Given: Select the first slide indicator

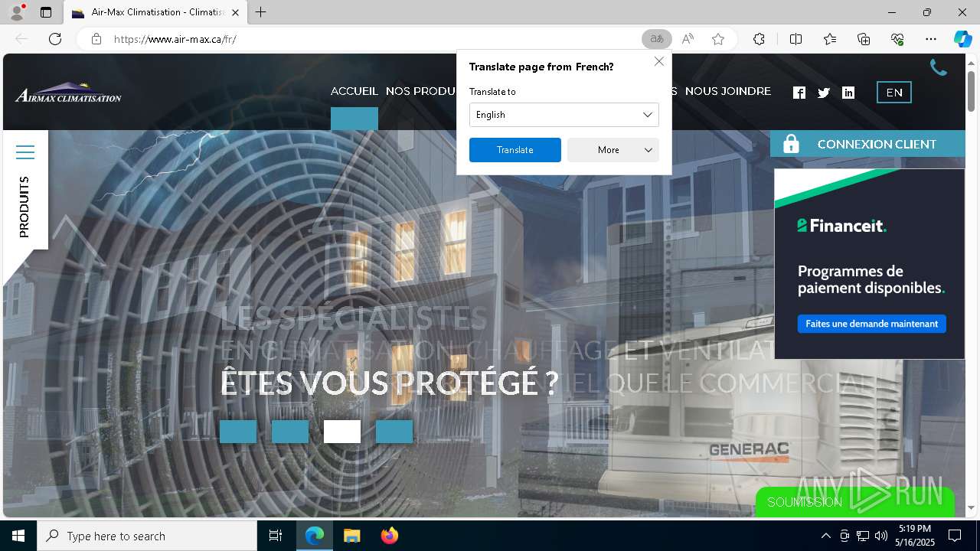Looking at the screenshot, I should click(x=238, y=432).
